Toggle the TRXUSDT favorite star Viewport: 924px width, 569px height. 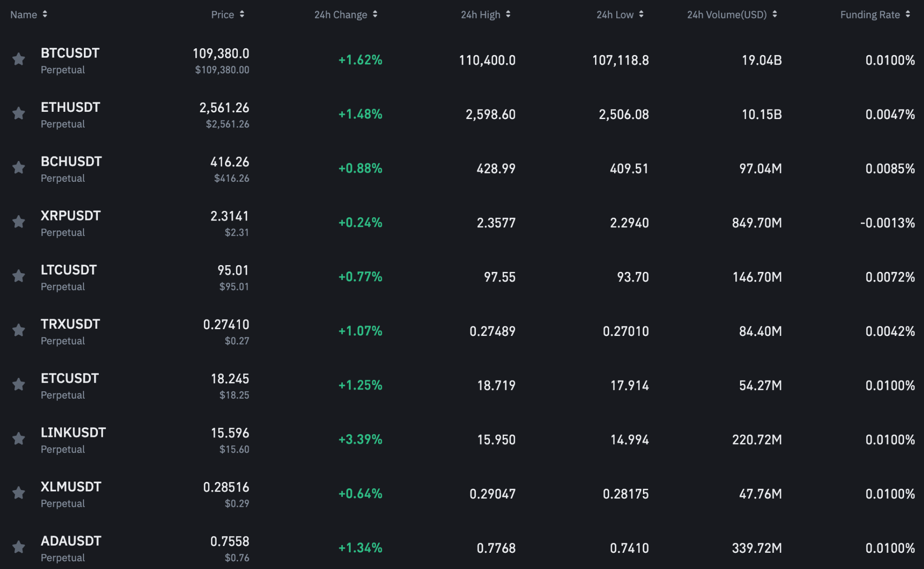[18, 330]
